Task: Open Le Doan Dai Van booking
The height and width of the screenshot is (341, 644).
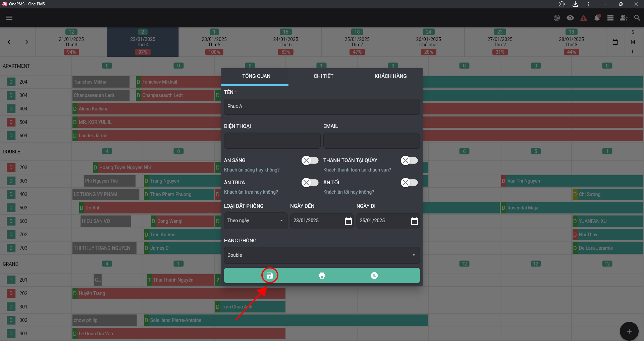Action: coord(179,334)
